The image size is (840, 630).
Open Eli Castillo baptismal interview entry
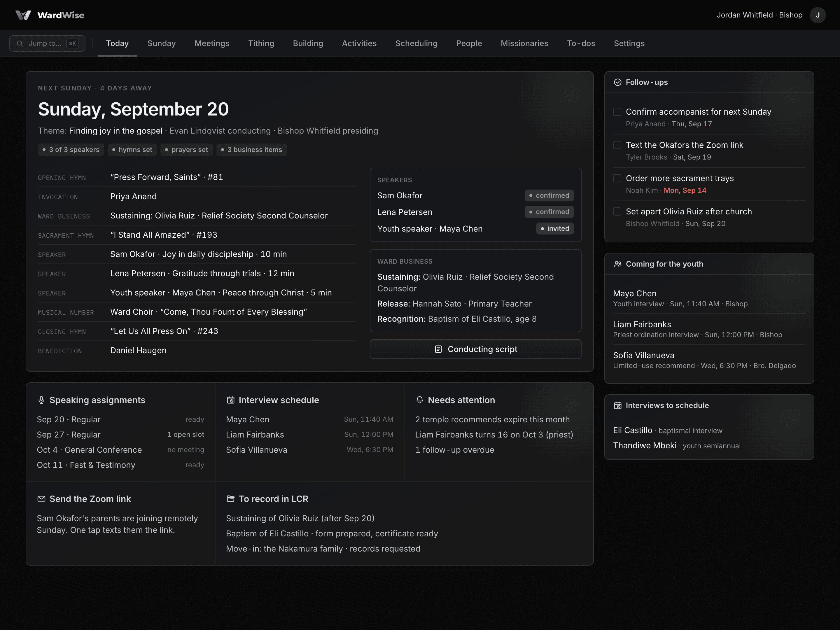pos(668,430)
